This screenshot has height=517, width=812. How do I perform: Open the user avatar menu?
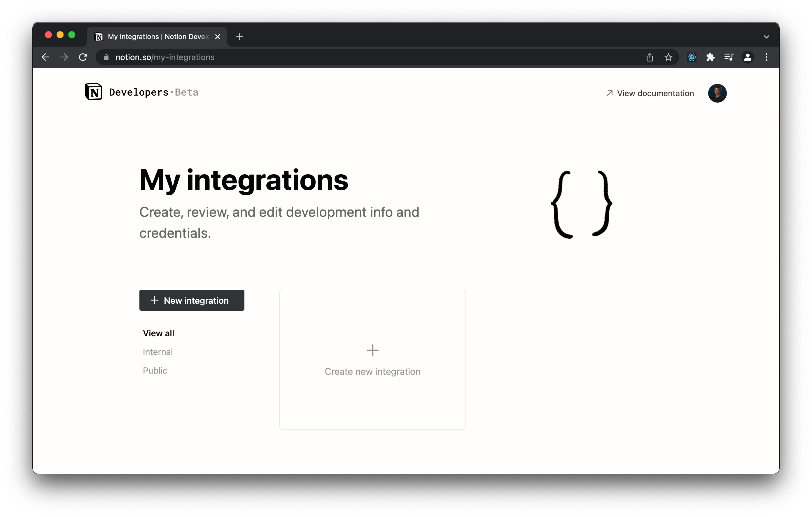pos(717,93)
